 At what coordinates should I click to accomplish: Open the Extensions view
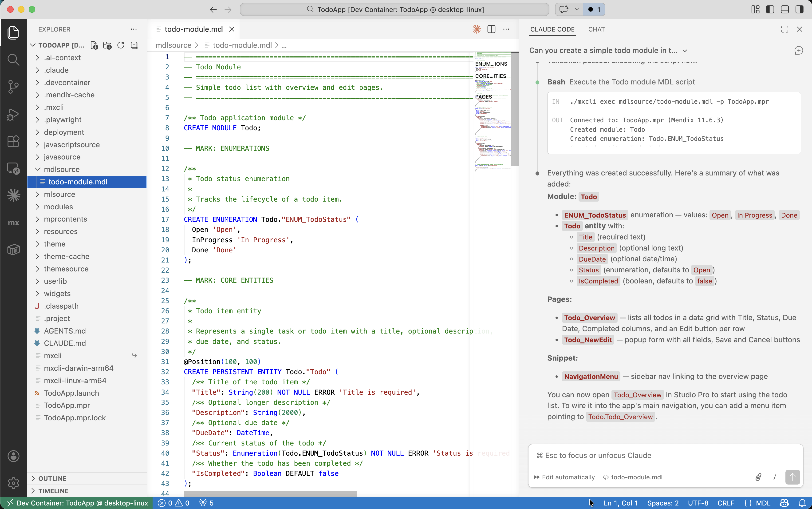click(x=13, y=141)
